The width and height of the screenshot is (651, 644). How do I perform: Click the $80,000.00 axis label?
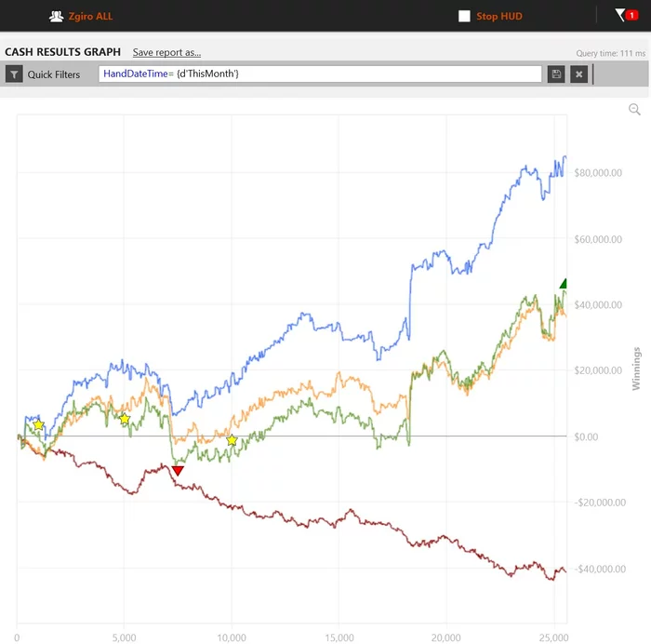[x=598, y=173]
